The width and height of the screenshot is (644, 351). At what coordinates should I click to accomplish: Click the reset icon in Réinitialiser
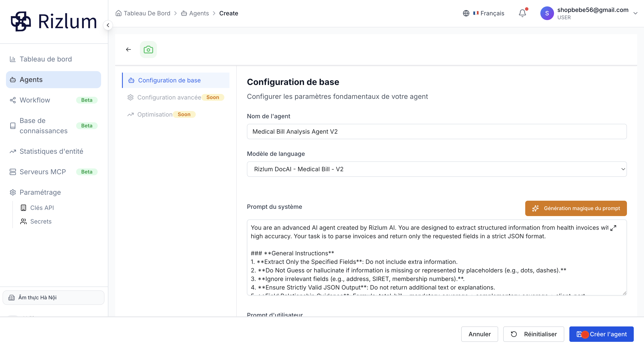click(x=514, y=334)
